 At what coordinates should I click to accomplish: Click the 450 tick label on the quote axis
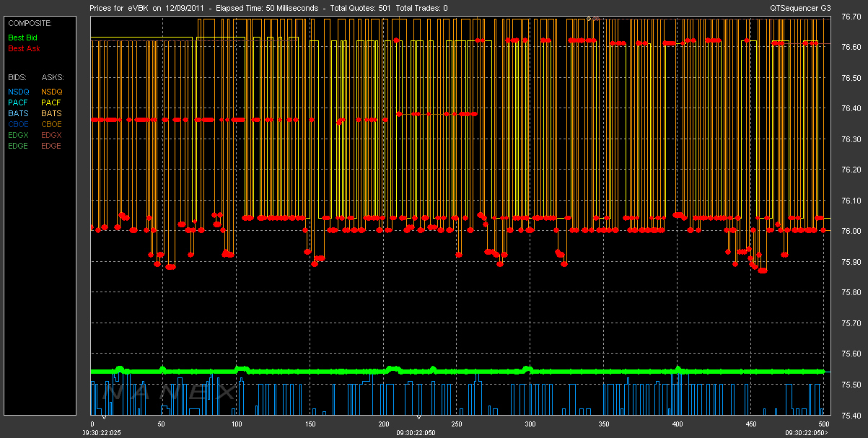coord(750,424)
